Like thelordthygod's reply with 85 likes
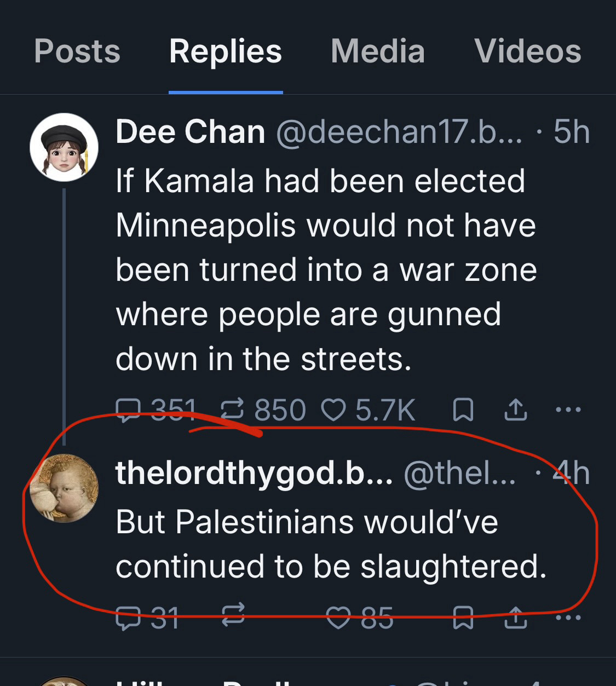Screen dimensions: 616x686 coord(338,618)
